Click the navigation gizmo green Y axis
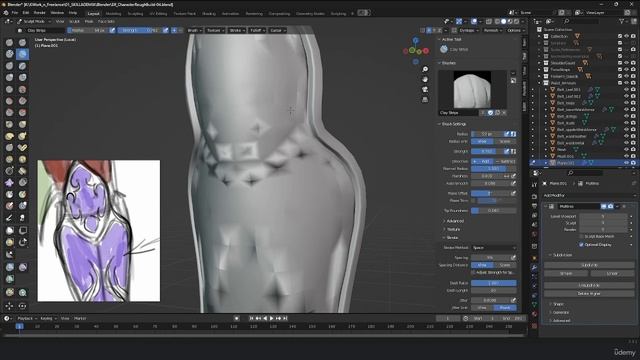The width and height of the screenshot is (640, 360). pos(413,51)
